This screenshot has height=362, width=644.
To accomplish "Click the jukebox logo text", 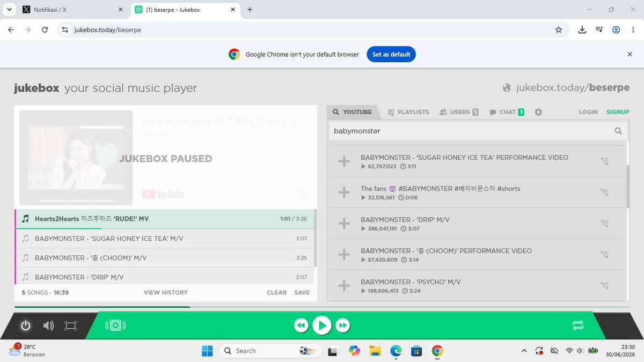I will point(36,88).
